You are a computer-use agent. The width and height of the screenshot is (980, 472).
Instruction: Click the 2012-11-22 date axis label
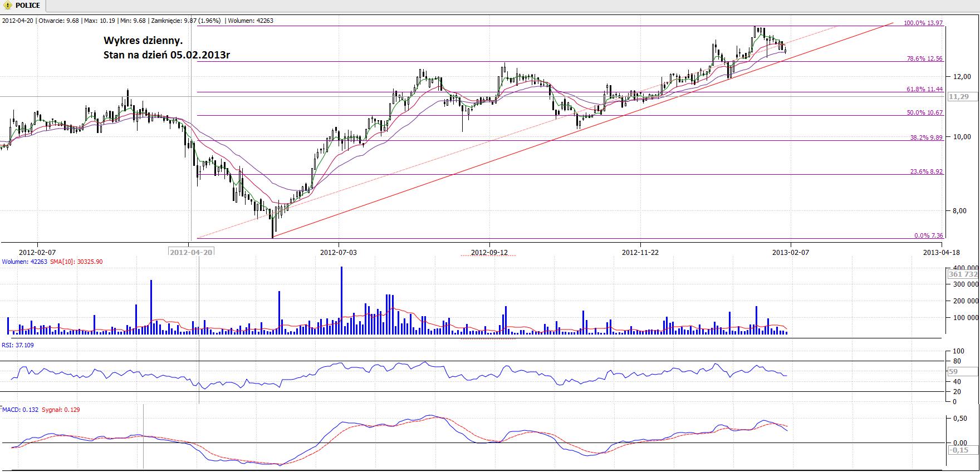tap(640, 253)
